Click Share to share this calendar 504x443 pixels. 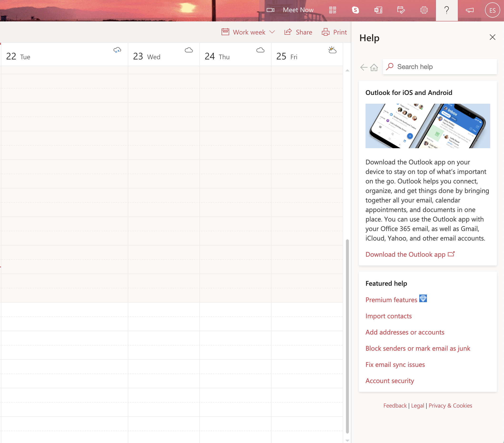(298, 32)
